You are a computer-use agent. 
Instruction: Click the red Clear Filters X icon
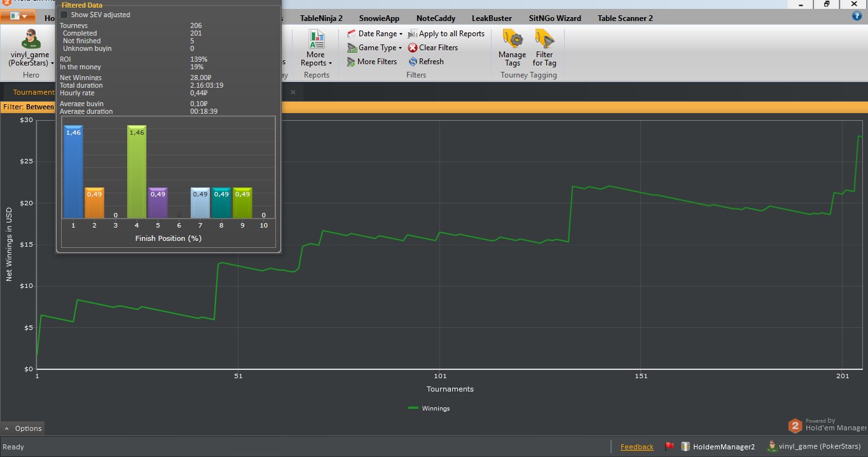(x=413, y=48)
